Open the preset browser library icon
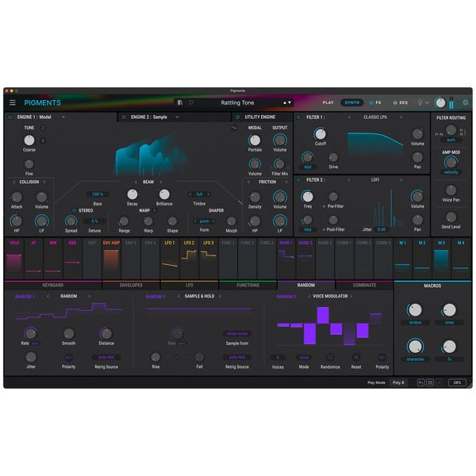The height and width of the screenshot is (476, 476). pos(181,102)
